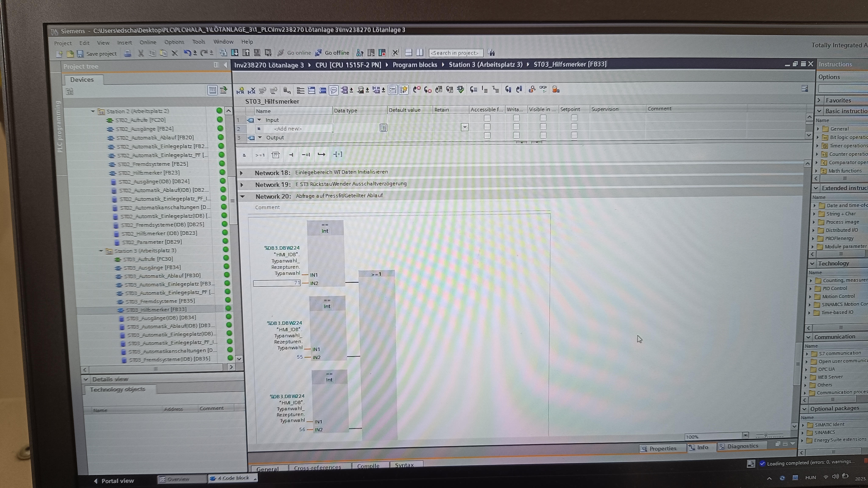Click the empty box '??' instruction favorite
The width and height of the screenshot is (868, 488).
click(x=275, y=155)
